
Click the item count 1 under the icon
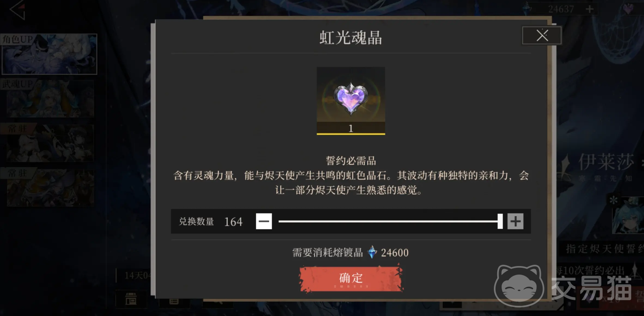click(351, 128)
